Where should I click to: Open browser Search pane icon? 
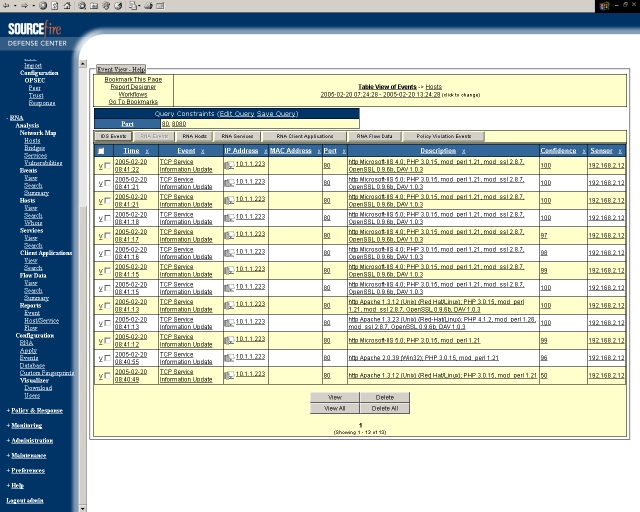[82, 6]
